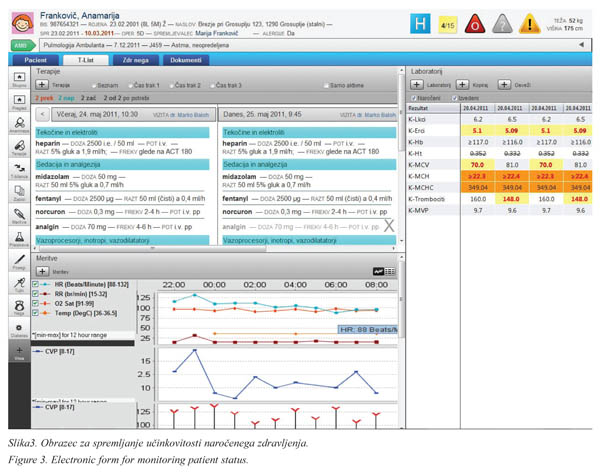This screenshot has height=472, width=600.
Task: Click the 2 zač filter
Action: [88, 98]
